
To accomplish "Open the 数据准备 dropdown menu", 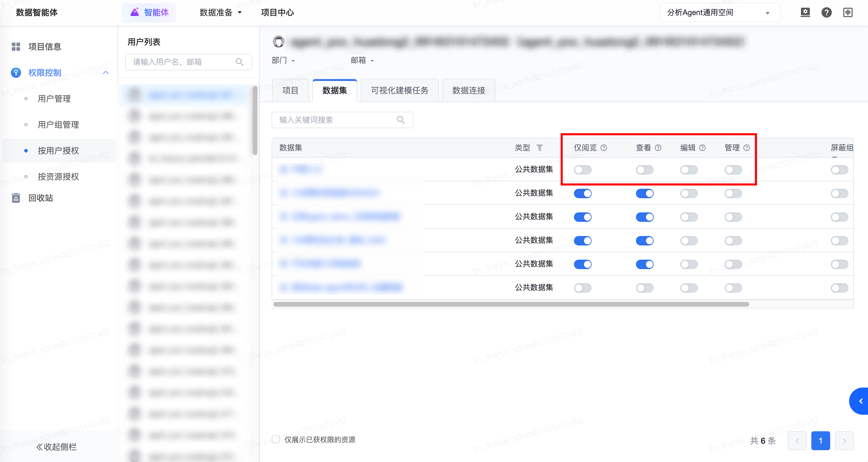I will point(221,12).
